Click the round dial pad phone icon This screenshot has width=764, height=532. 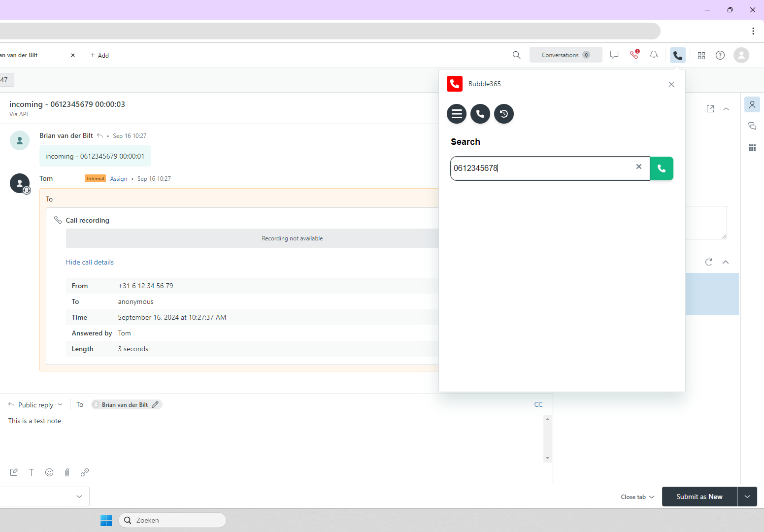coord(480,114)
